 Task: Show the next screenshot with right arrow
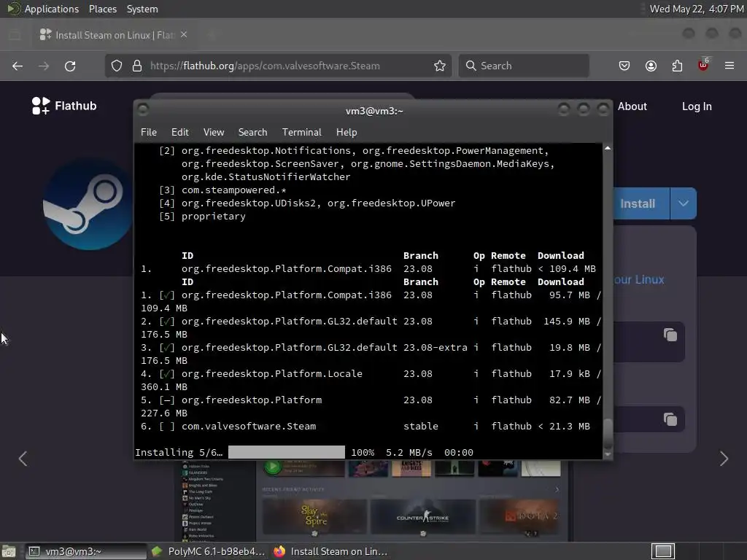click(x=724, y=459)
